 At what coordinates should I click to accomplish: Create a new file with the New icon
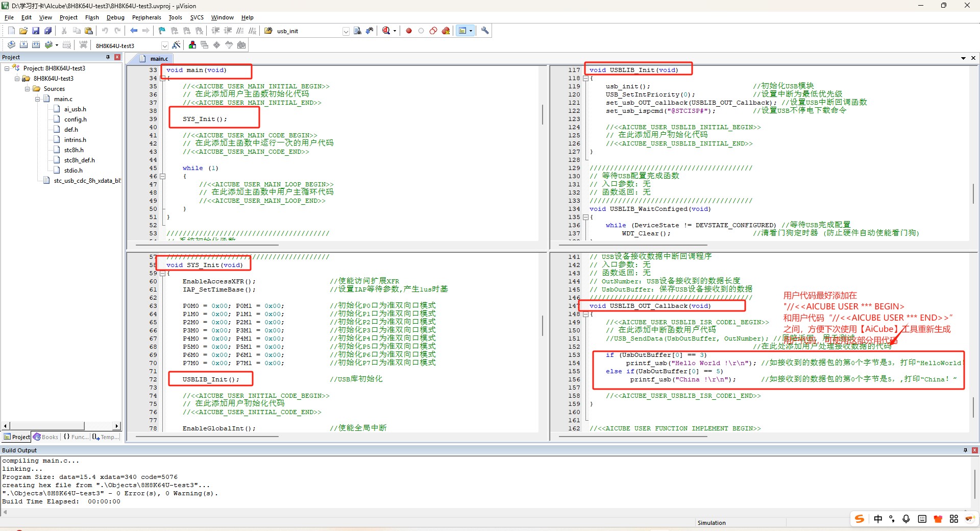click(x=11, y=31)
